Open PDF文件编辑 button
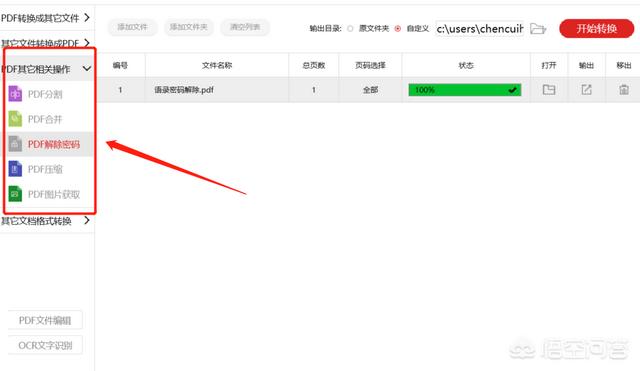This screenshot has height=371, width=640. point(45,320)
